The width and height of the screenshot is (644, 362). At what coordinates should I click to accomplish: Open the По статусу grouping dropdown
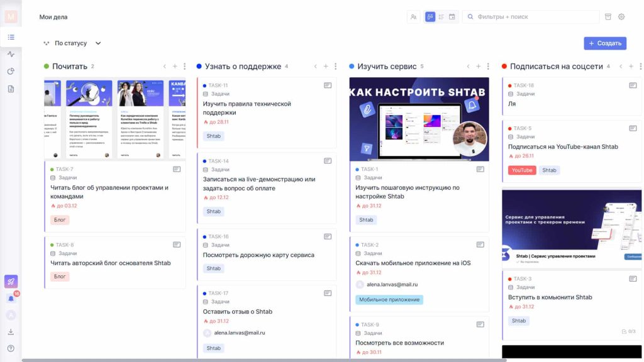click(x=72, y=43)
